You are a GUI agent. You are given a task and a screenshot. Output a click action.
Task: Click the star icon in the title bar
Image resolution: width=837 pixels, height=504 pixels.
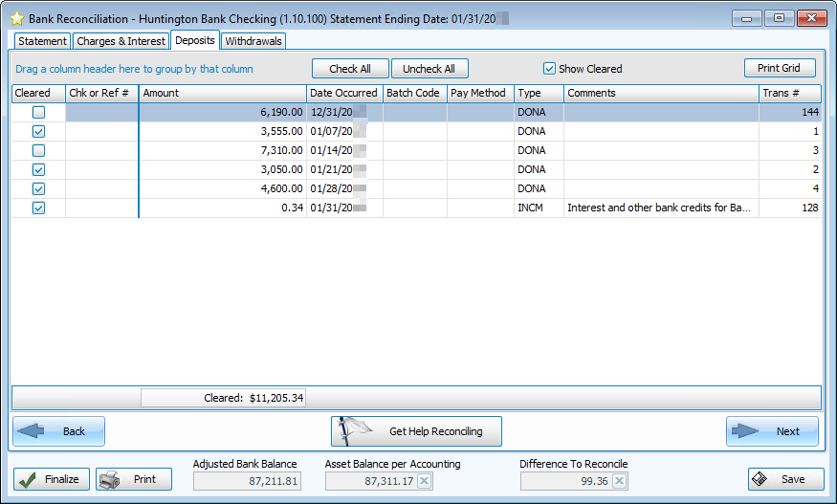(x=16, y=18)
